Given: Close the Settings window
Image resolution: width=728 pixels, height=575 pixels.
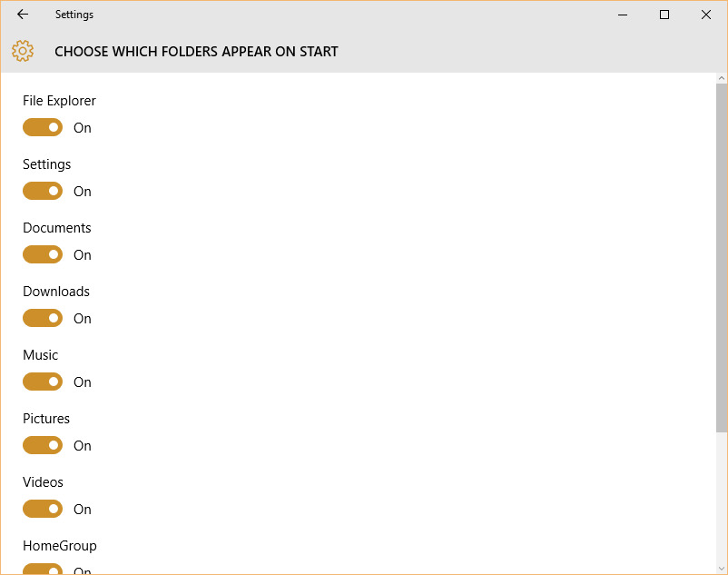Looking at the screenshot, I should (x=706, y=15).
